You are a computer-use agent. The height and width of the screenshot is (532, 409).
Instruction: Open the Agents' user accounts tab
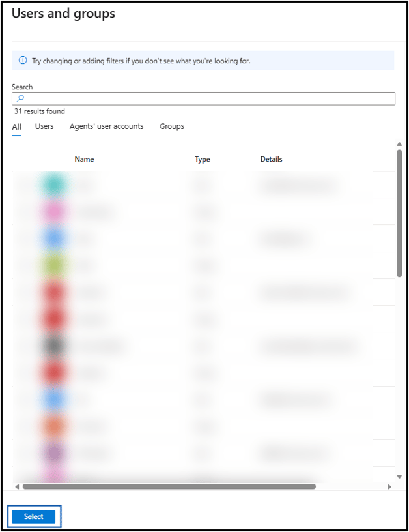[106, 126]
